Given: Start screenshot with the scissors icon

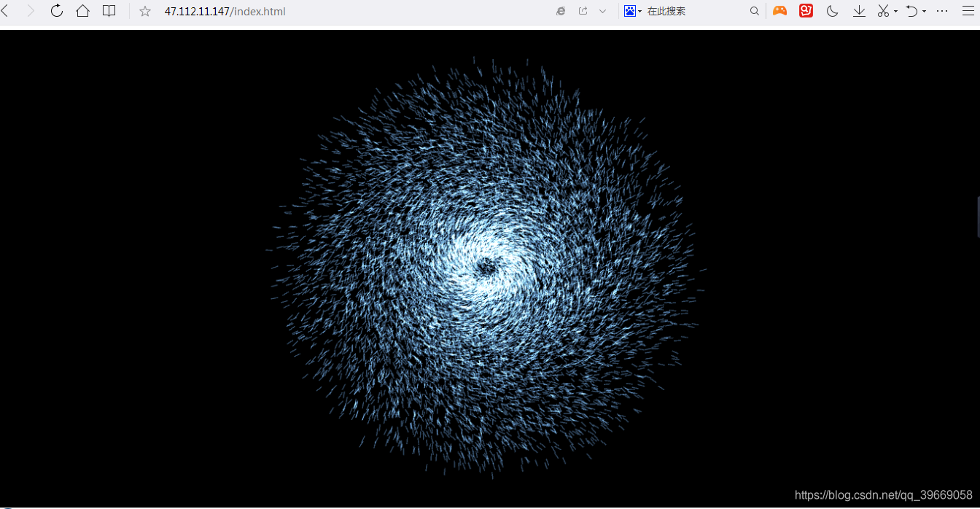Looking at the screenshot, I should click(884, 11).
